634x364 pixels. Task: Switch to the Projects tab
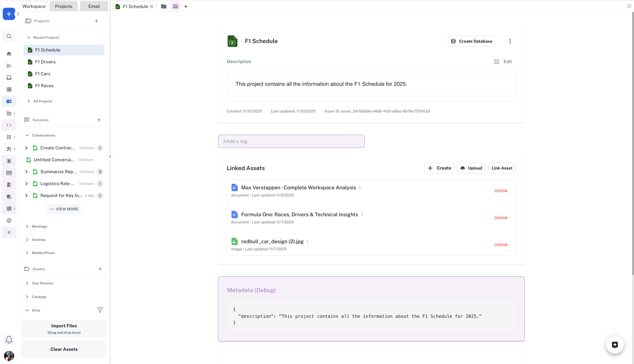(63, 6)
